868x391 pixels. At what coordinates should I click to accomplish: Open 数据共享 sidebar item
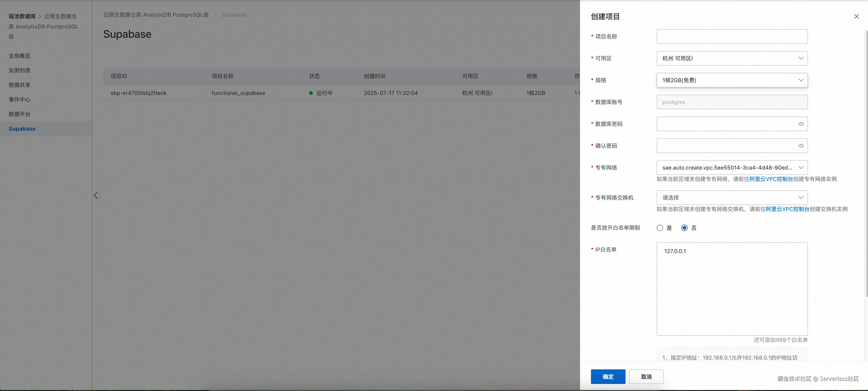point(20,85)
